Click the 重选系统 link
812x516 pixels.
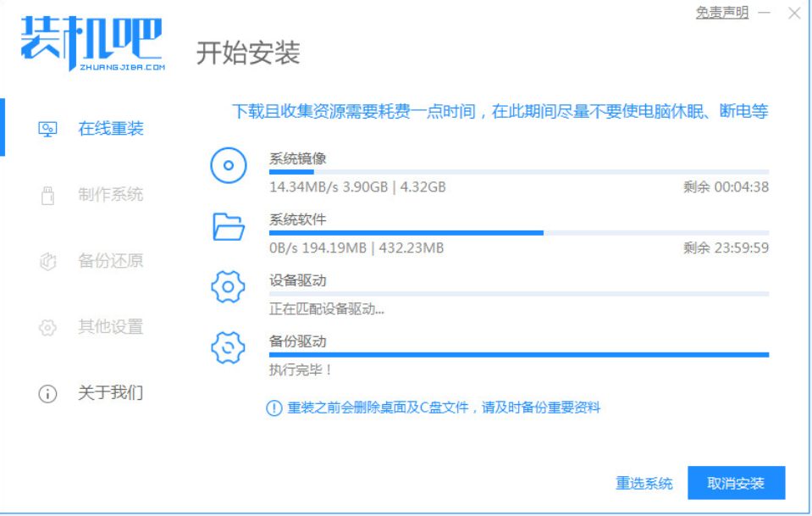(x=644, y=484)
